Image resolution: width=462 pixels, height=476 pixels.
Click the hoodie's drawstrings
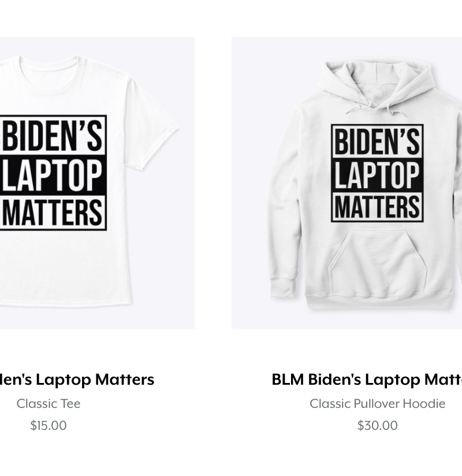click(x=376, y=108)
